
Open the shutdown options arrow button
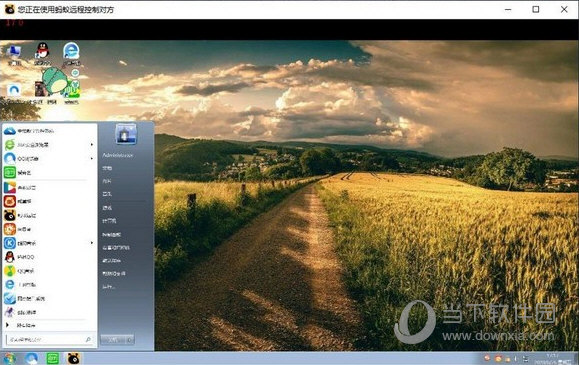130,340
